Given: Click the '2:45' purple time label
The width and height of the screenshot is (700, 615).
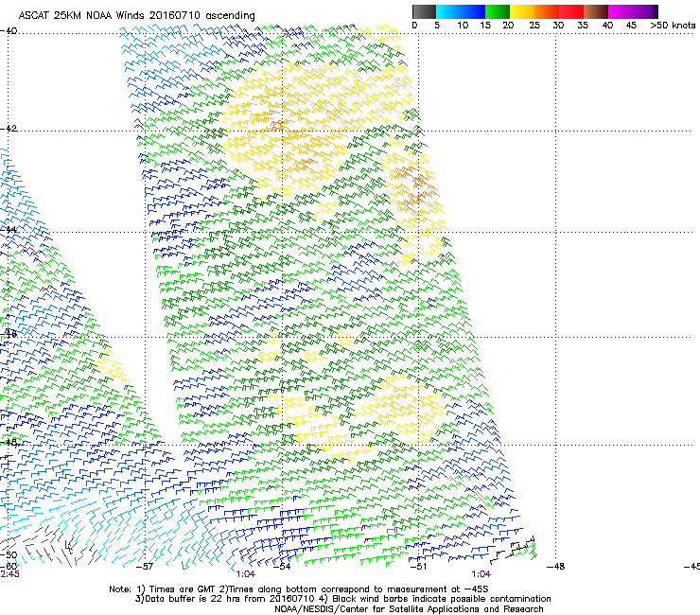Looking at the screenshot, I should (x=9, y=574).
